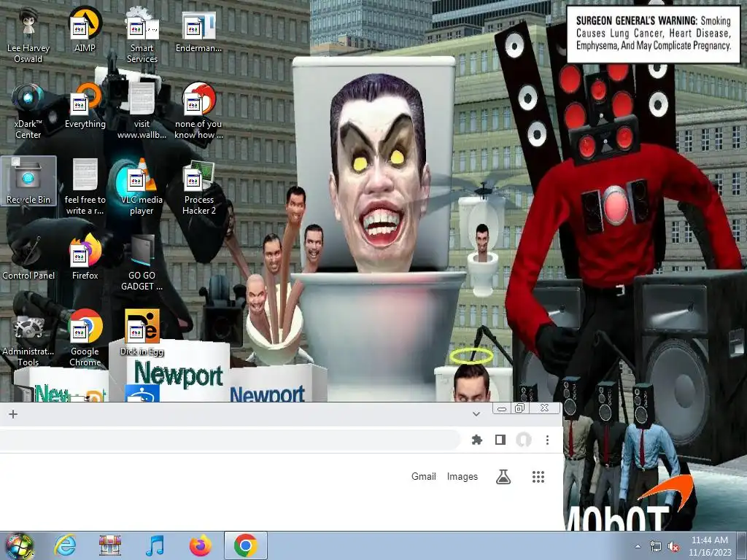Select the 'feel free to write a r...' file
This screenshot has width=747, height=560.
[x=85, y=187]
